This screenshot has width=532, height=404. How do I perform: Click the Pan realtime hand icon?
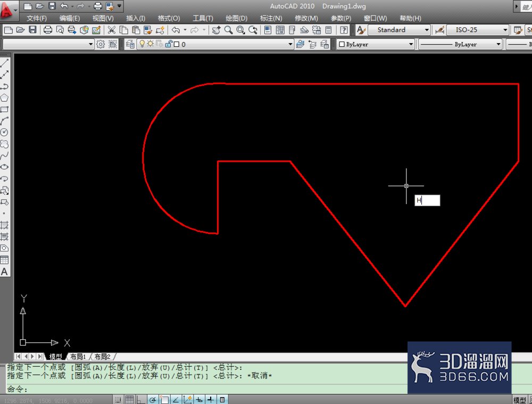tap(216, 30)
